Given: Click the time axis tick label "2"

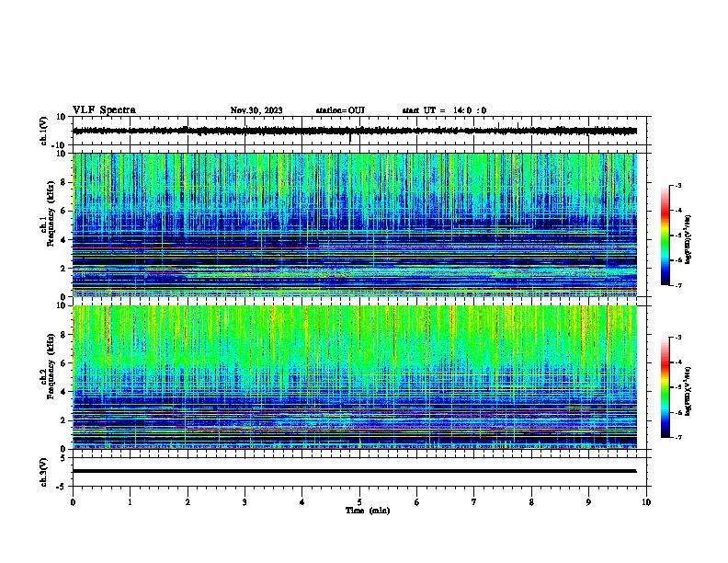Looking at the screenshot, I should (x=188, y=502).
